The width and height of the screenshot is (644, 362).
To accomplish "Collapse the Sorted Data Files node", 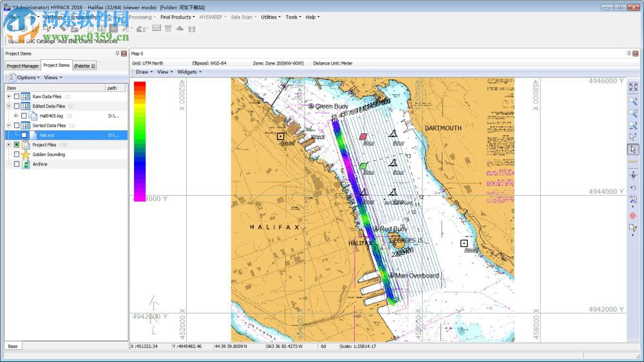I will pyautogui.click(x=8, y=126).
